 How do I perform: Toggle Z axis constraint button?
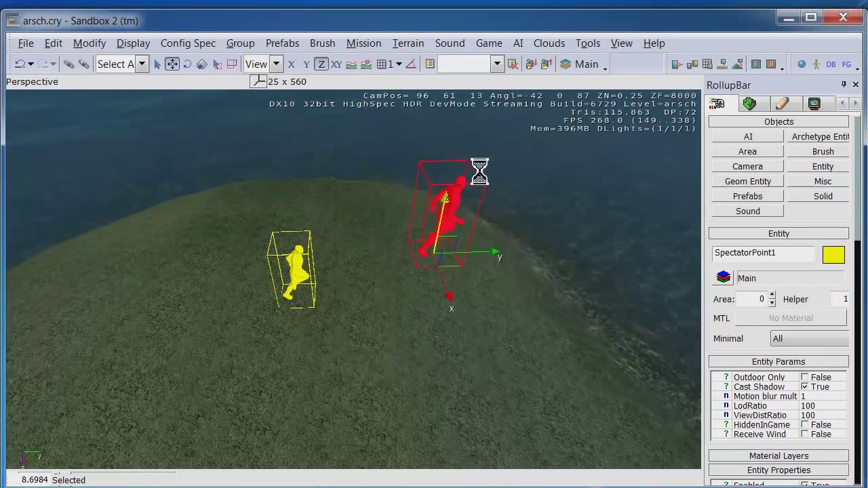321,64
